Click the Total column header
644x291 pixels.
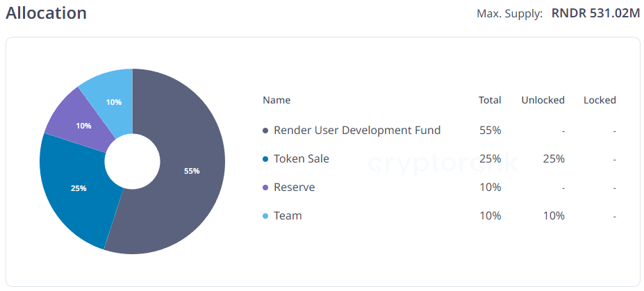click(490, 100)
